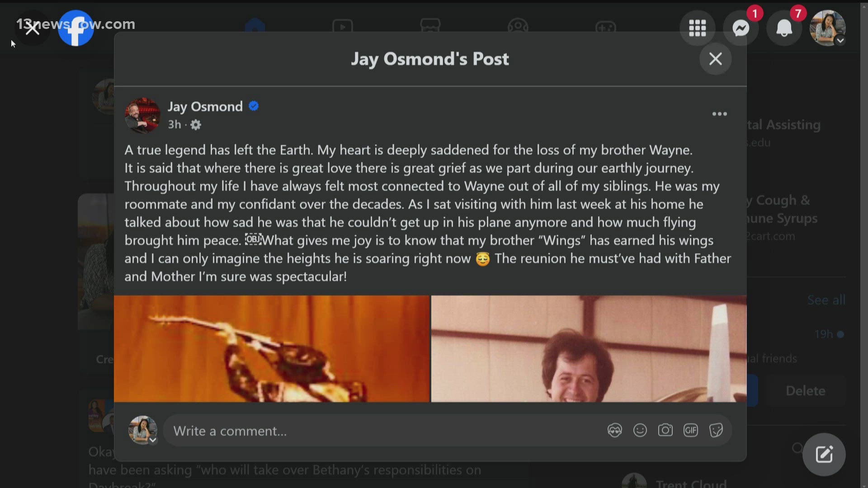Viewport: 868px width, 488px height.
Task: Close Jay Osmond's Post dialog
Action: pos(716,59)
